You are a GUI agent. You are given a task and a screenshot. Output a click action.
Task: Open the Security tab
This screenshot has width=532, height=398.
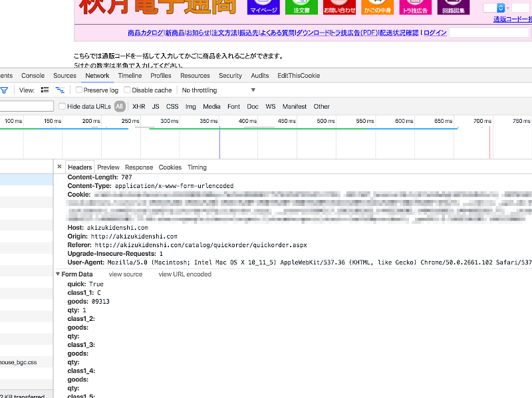point(230,76)
